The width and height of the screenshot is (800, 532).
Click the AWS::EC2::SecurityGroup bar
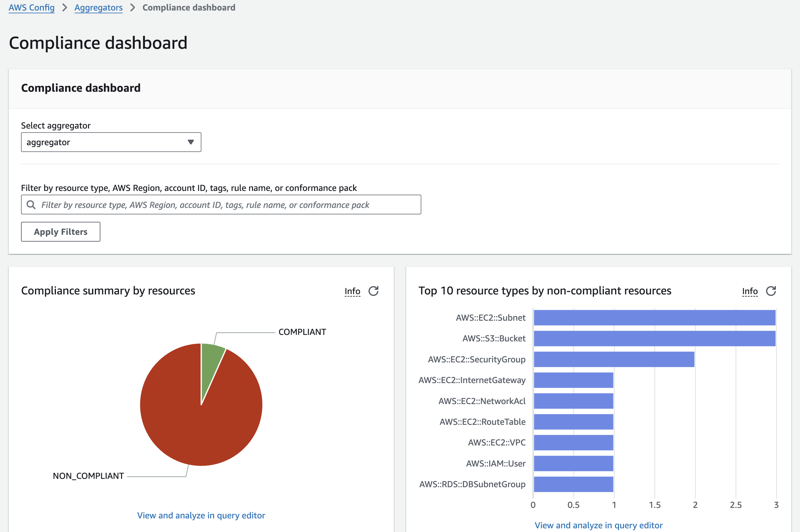pyautogui.click(x=614, y=359)
